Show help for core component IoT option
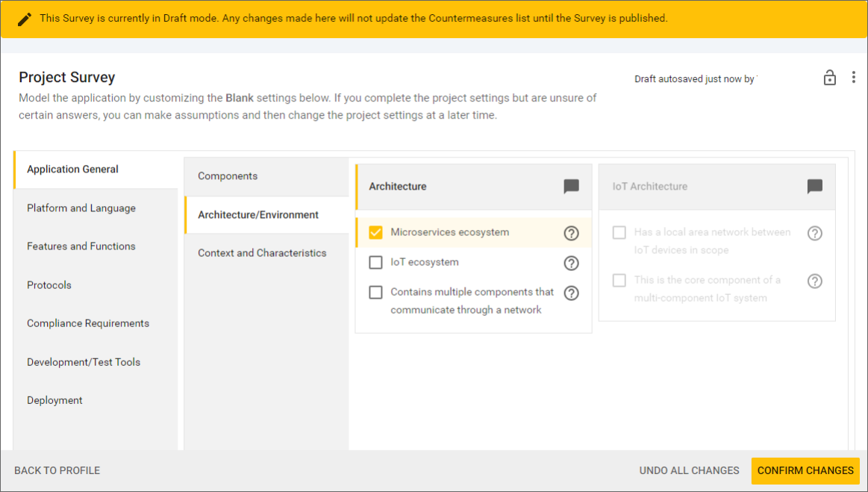Viewport: 868px width, 492px height. (x=815, y=281)
